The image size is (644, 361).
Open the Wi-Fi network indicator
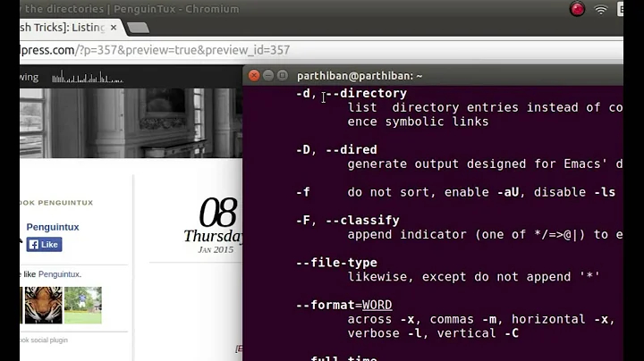[x=600, y=10]
